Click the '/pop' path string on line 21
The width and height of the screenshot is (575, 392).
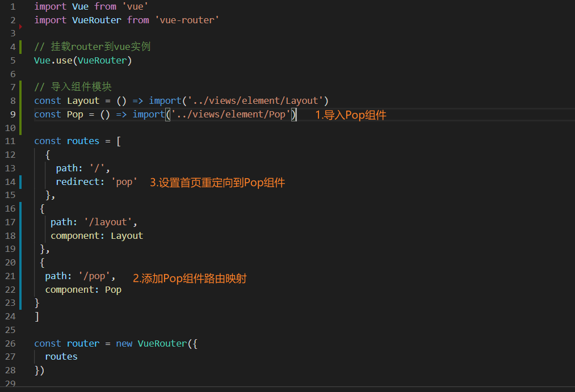pos(94,276)
